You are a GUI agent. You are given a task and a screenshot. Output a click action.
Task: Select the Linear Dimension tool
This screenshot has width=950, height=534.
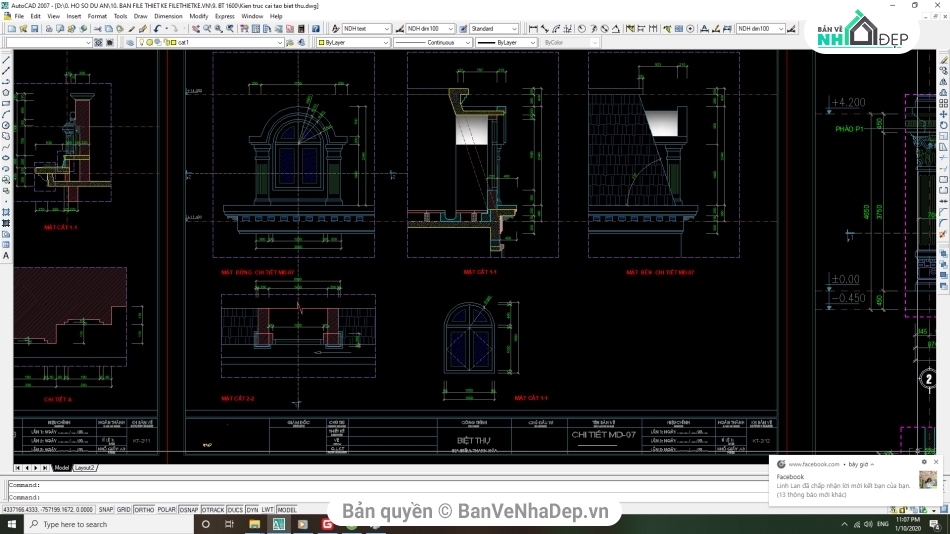[532, 29]
